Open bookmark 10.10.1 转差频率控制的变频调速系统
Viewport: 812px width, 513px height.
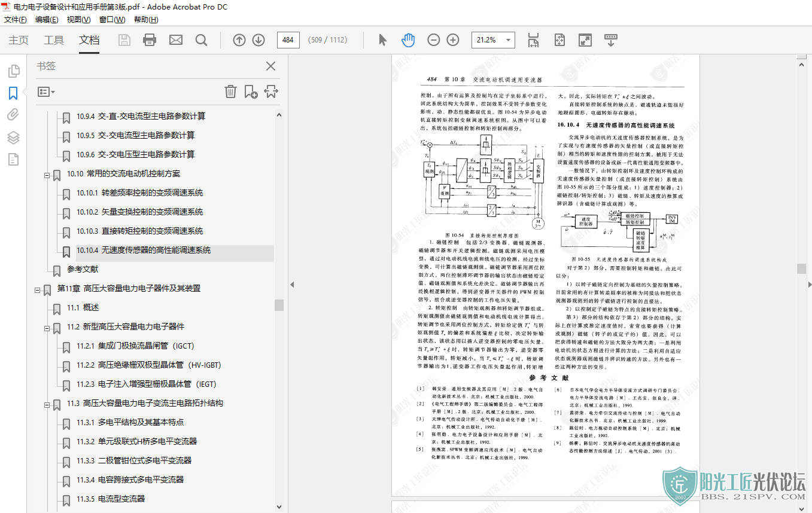pyautogui.click(x=139, y=193)
